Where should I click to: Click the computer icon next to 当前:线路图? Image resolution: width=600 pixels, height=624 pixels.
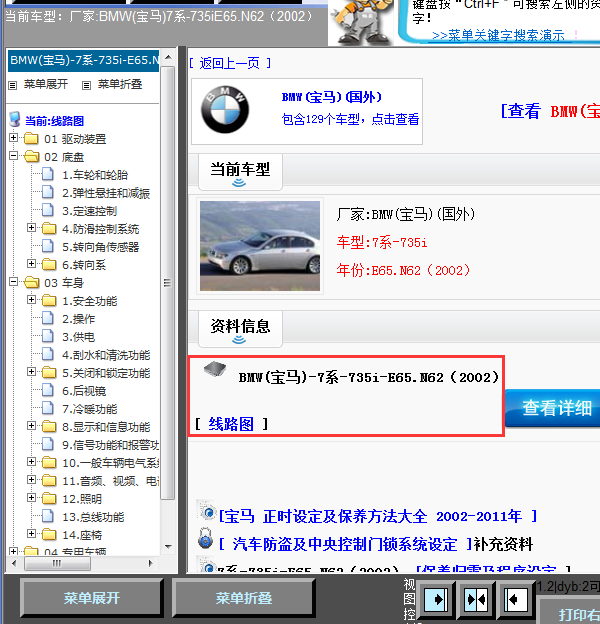click(x=15, y=119)
